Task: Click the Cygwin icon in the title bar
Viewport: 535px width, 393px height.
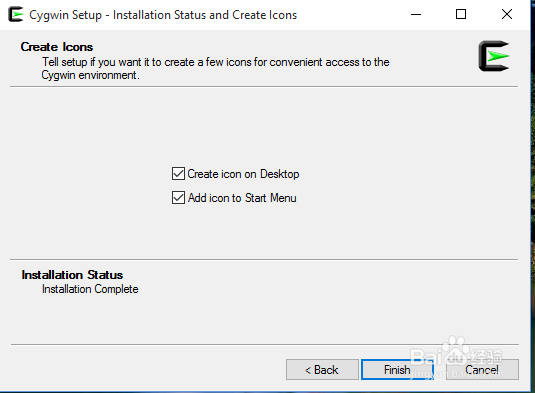Action: [15, 14]
